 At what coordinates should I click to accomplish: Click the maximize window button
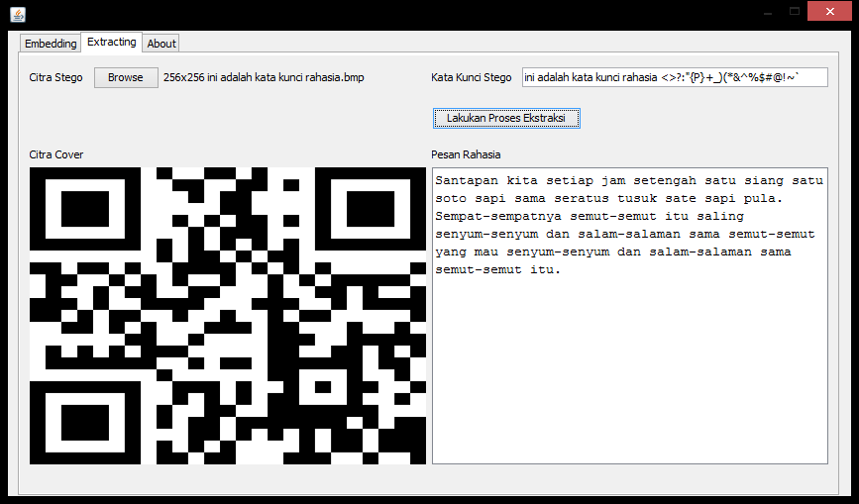tap(794, 11)
